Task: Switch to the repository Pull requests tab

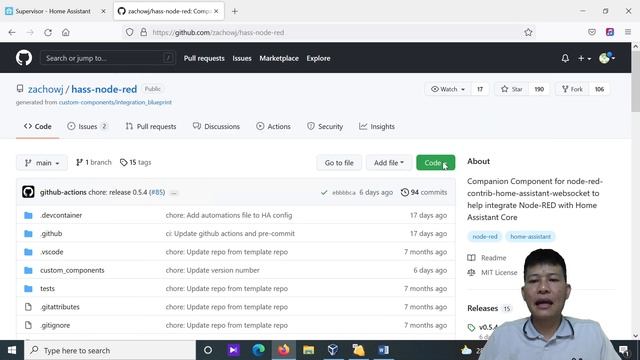Action: pyautogui.click(x=151, y=127)
